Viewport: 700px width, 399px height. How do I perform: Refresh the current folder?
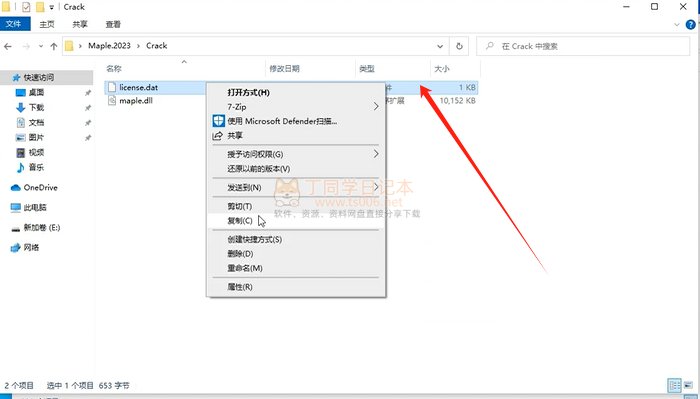pos(459,46)
